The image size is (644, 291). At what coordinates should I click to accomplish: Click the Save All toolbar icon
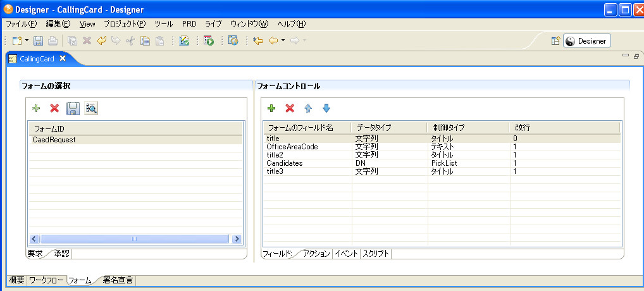click(72, 40)
